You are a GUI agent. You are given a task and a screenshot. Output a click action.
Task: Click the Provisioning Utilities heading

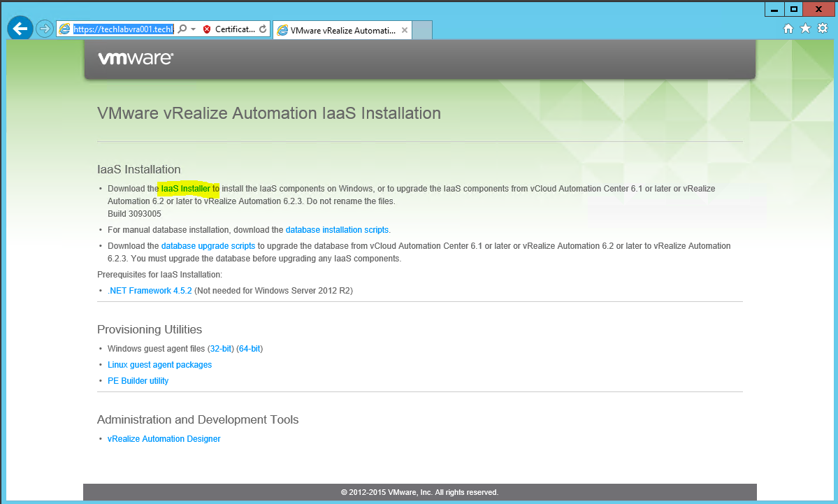coord(150,330)
